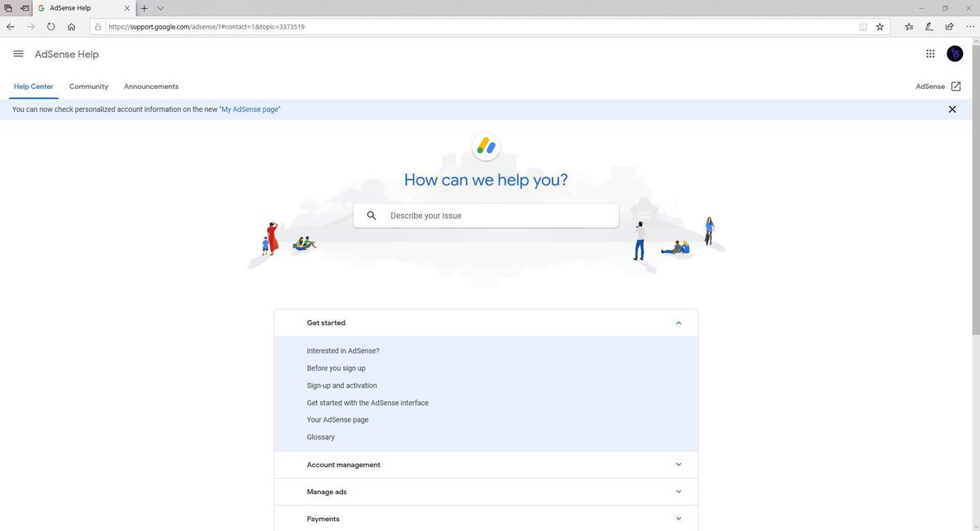Dismiss the My AdSense page banner

coord(952,109)
